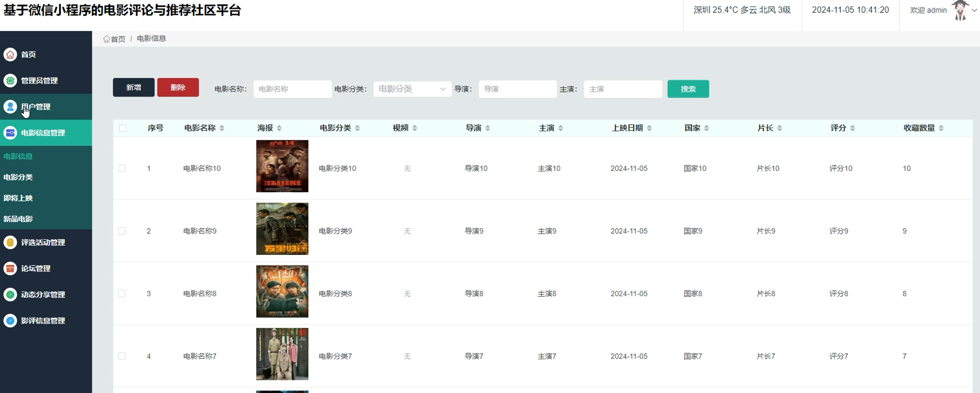
Task: Click the film review management icon
Action: click(10, 320)
